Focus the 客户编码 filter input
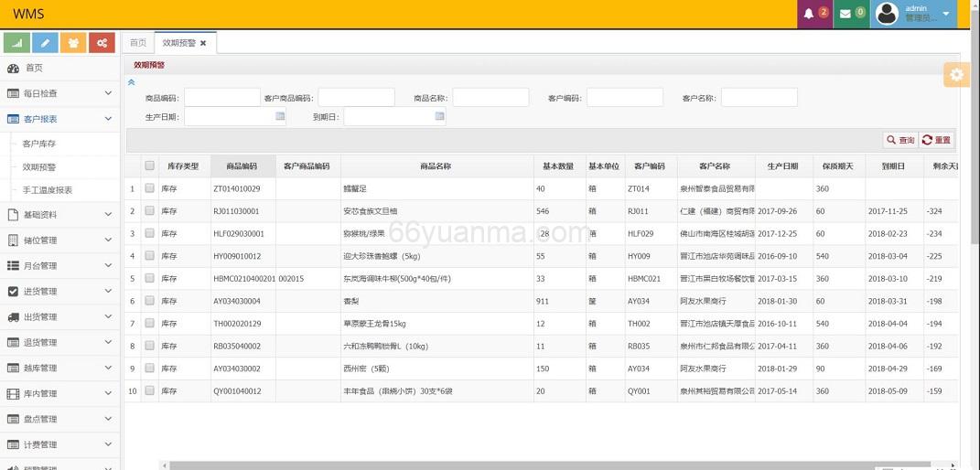Screen dimensions: 980x470 pos(625,98)
